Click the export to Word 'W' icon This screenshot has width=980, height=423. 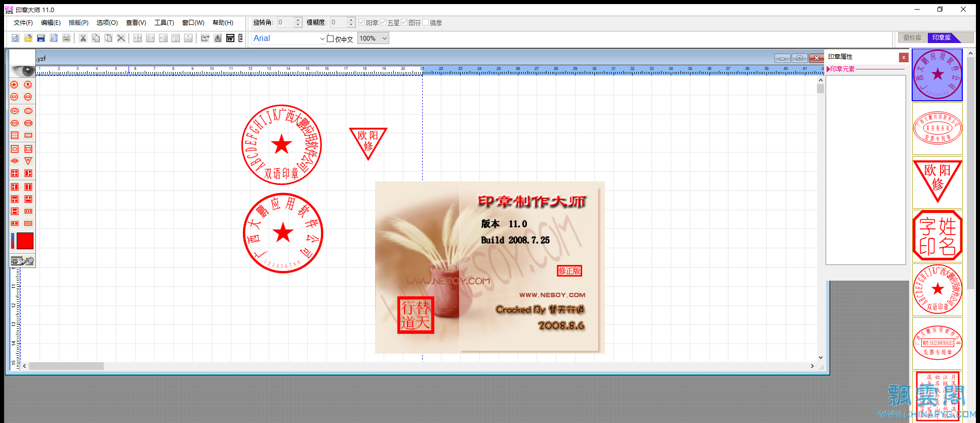tap(230, 38)
